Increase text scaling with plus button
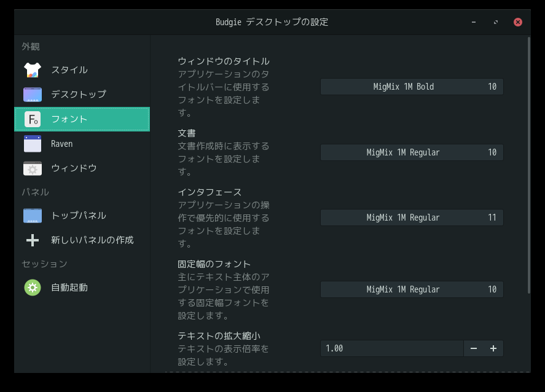This screenshot has height=392, width=545. pyautogui.click(x=493, y=348)
